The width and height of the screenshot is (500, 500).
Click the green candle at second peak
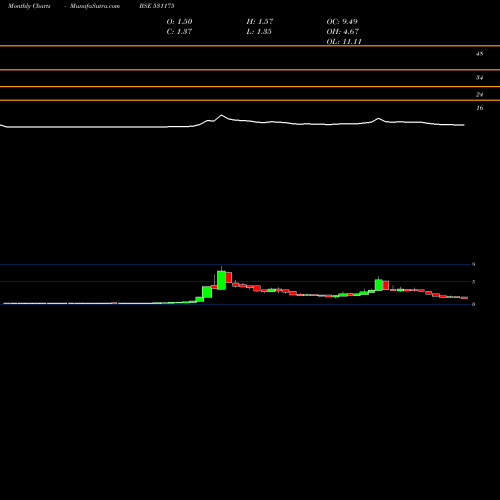pos(379,285)
